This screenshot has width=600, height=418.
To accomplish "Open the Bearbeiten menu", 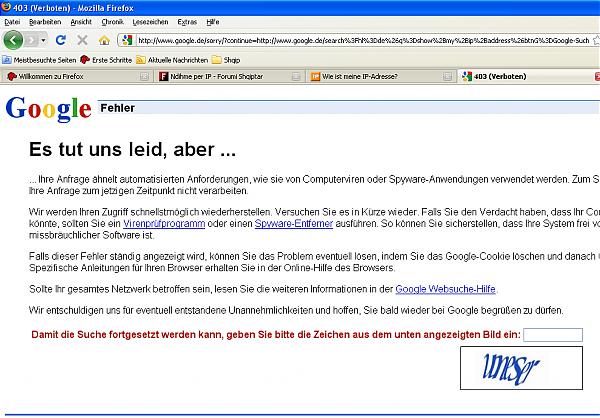I will (45, 22).
